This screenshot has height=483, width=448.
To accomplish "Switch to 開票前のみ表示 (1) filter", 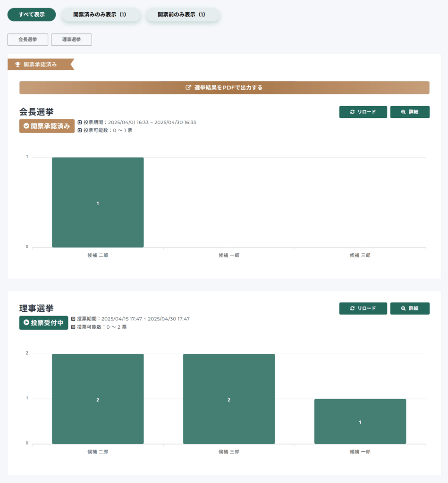I will tap(182, 15).
